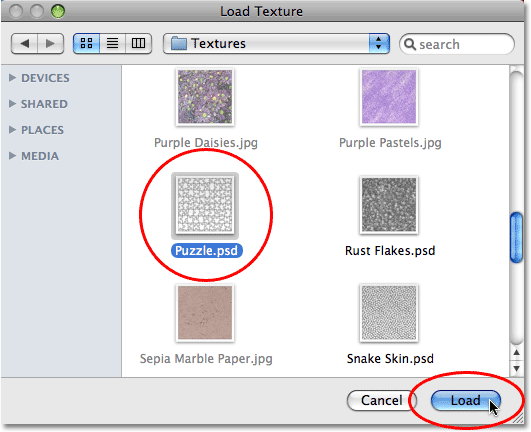
Task: Go back with the left arrow button
Action: pos(24,44)
